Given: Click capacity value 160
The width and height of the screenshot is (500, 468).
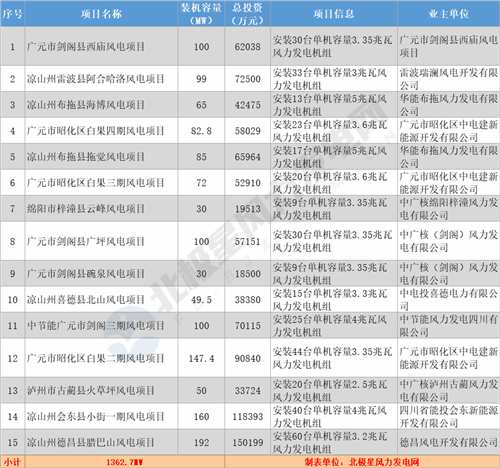Looking at the screenshot, I should coord(201,417).
